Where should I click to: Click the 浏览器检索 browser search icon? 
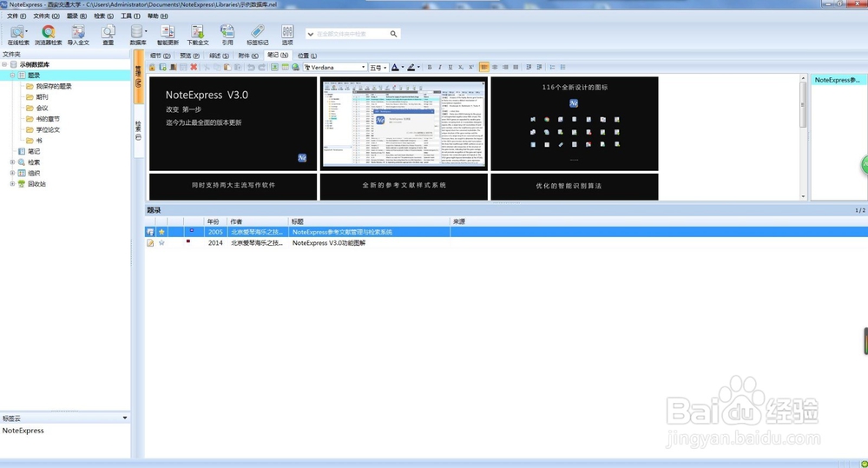[48, 35]
